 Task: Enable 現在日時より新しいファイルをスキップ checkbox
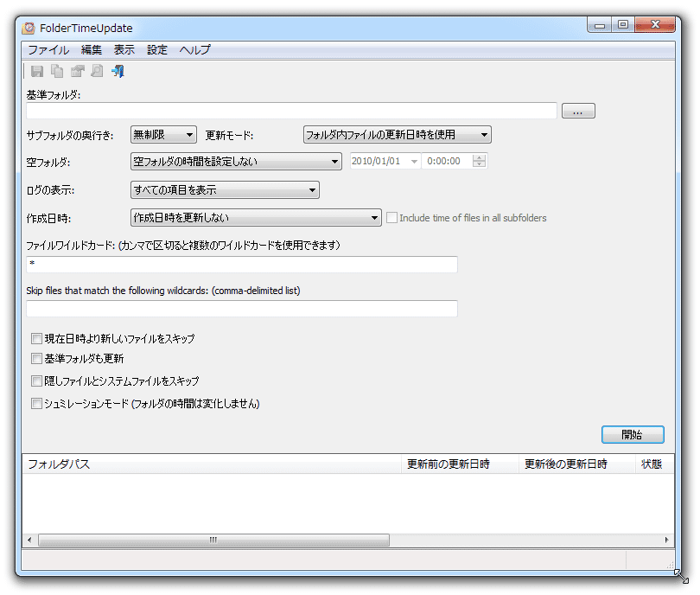point(36,339)
